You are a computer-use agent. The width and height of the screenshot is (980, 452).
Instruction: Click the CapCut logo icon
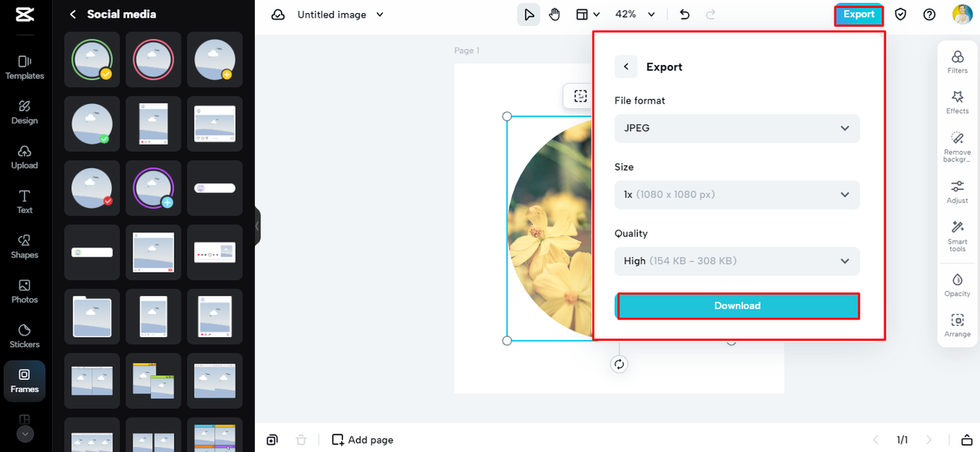pos(24,15)
